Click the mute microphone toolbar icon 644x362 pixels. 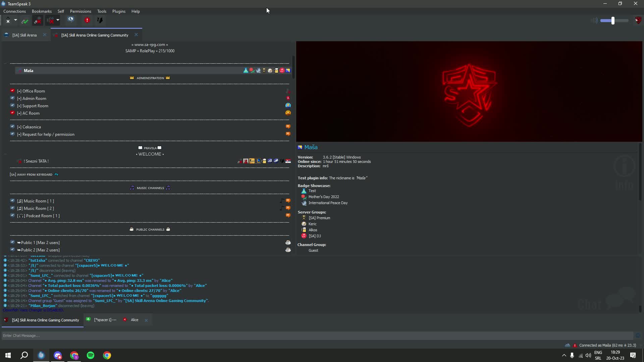pyautogui.click(x=38, y=20)
